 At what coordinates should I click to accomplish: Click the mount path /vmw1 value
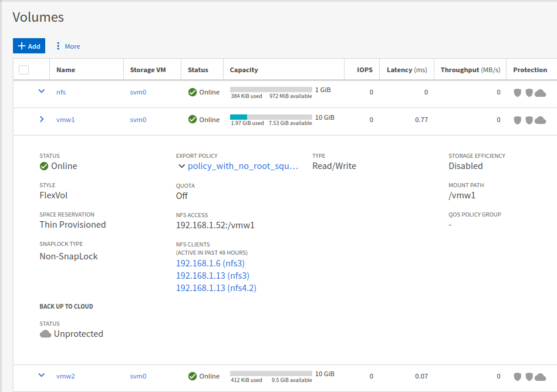(x=462, y=195)
